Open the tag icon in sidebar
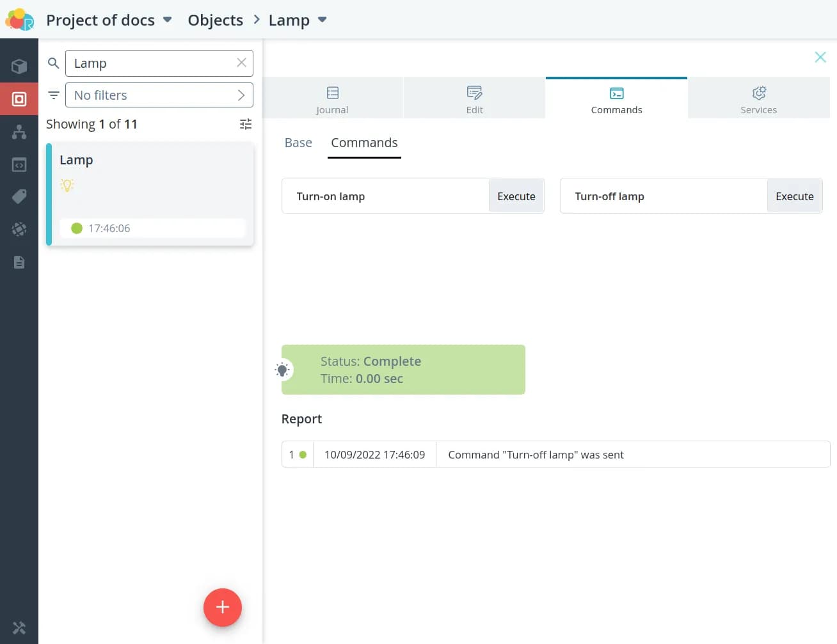The image size is (837, 644). point(19,196)
